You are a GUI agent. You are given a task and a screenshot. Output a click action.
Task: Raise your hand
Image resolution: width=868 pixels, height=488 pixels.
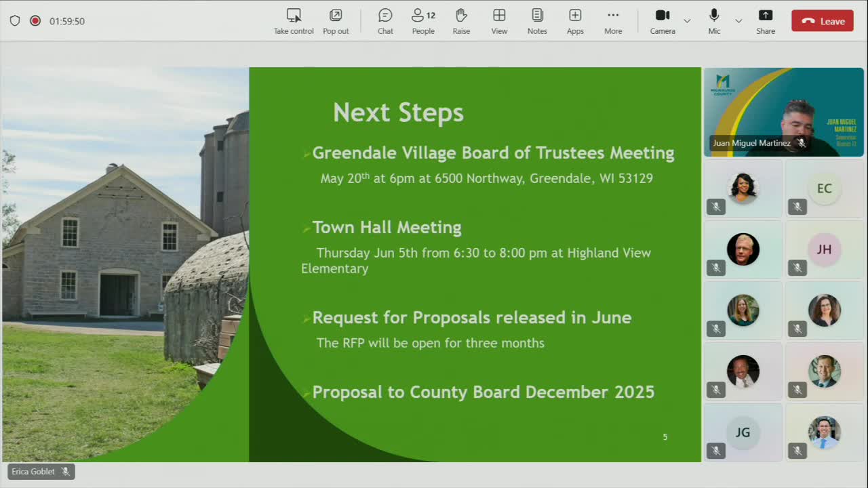click(461, 21)
